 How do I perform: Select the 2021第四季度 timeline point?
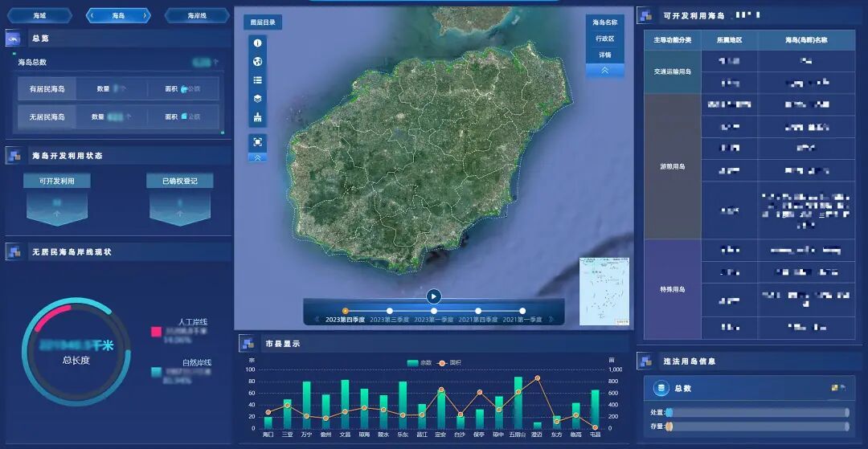point(478,311)
